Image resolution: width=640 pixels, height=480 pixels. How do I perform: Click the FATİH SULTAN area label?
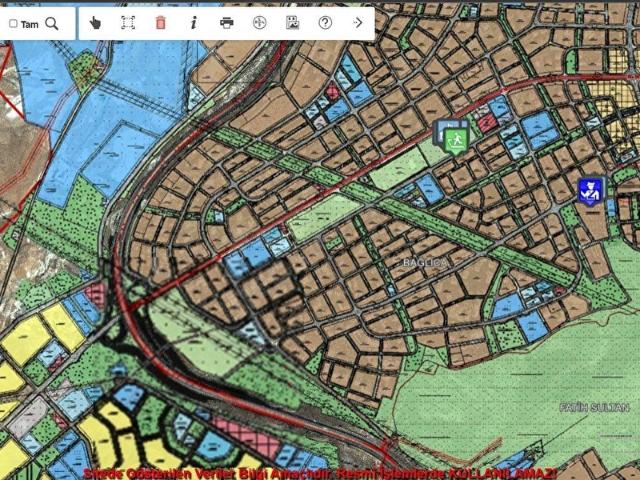click(594, 407)
